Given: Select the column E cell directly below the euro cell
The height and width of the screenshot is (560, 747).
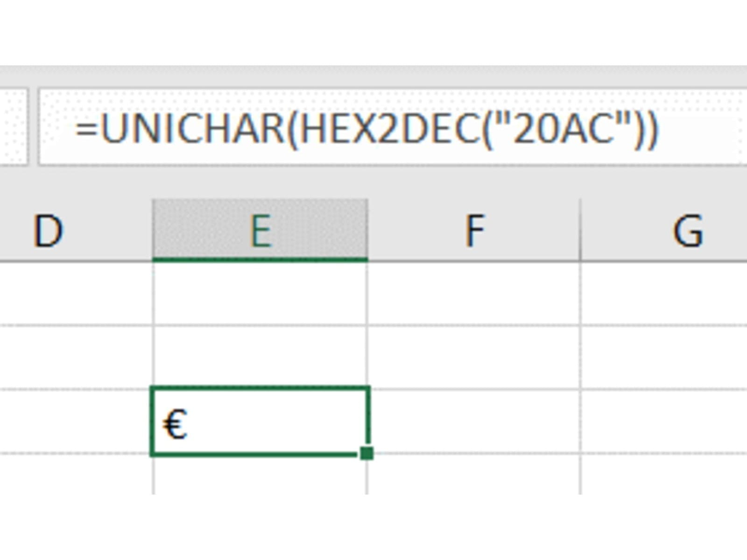Looking at the screenshot, I should (x=260, y=474).
